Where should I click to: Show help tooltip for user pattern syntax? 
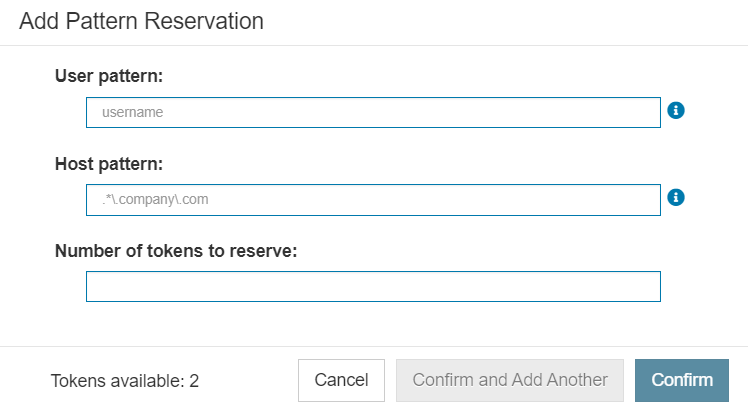point(675,111)
